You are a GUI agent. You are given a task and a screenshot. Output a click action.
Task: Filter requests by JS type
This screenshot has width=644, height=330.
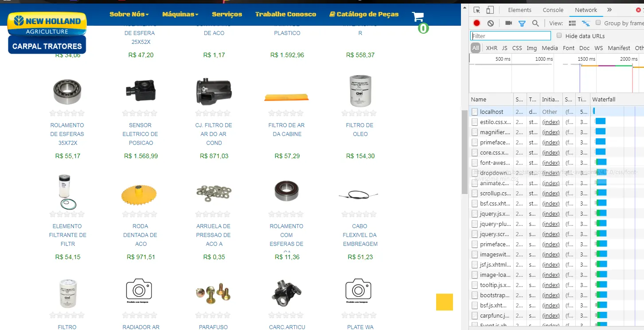[x=504, y=48]
